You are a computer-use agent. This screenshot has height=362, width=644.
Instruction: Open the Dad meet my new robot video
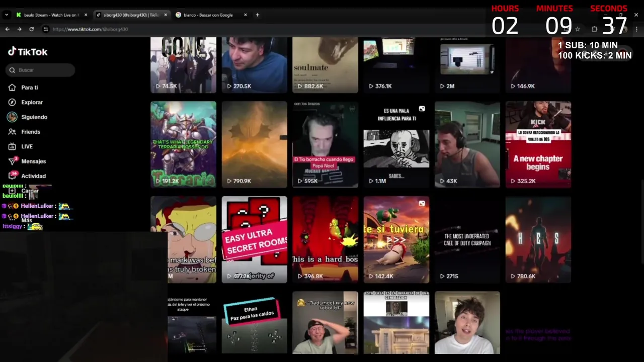coord(325,323)
